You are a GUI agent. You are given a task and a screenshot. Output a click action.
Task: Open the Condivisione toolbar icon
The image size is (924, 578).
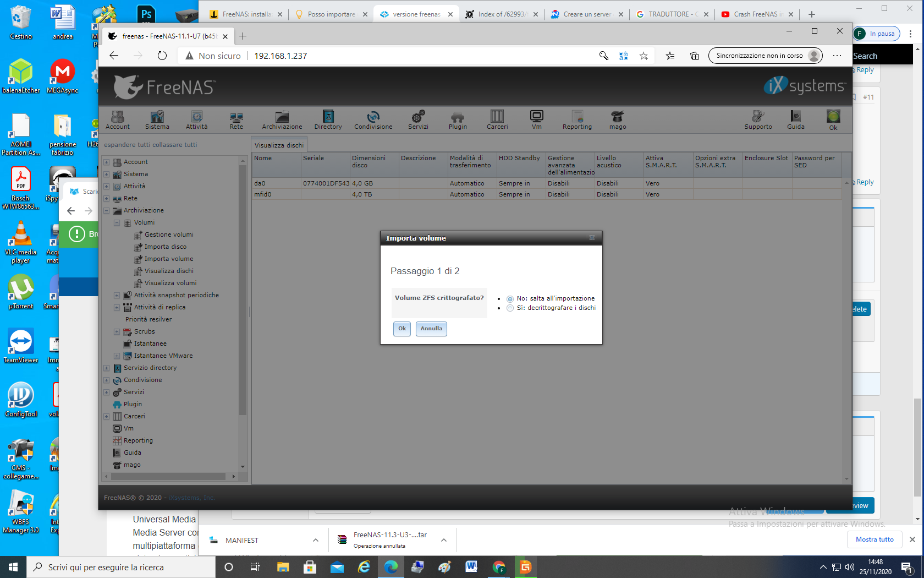tap(373, 119)
